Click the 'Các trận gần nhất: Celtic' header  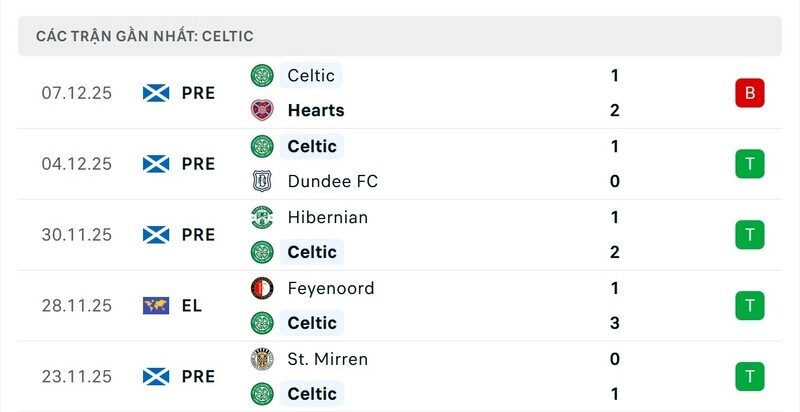point(145,36)
